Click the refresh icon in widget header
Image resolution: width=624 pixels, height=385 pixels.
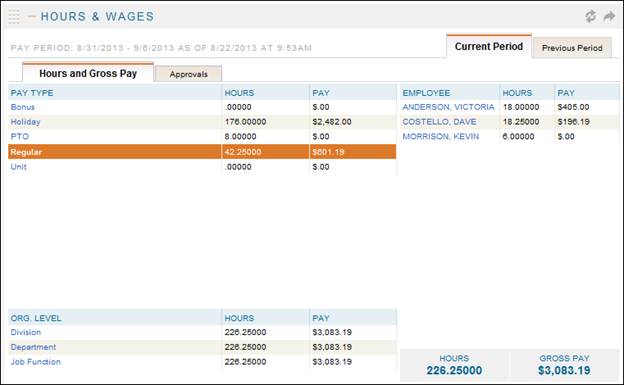pyautogui.click(x=591, y=16)
